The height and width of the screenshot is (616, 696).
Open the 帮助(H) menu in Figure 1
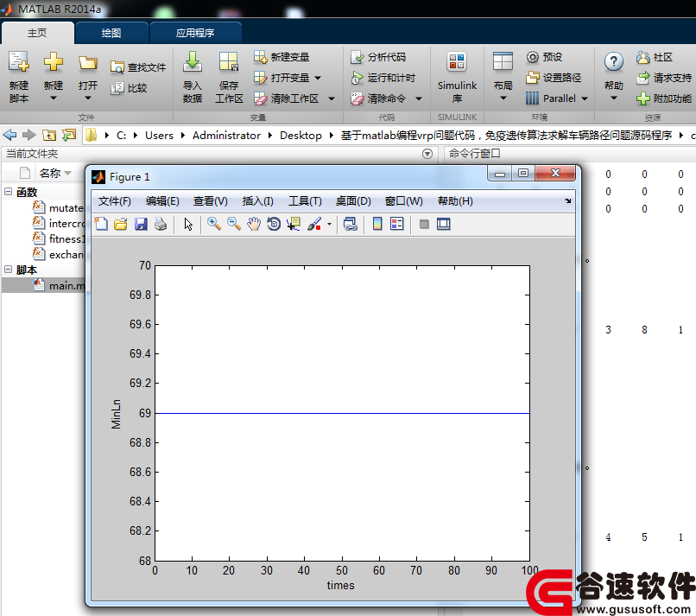pyautogui.click(x=455, y=201)
